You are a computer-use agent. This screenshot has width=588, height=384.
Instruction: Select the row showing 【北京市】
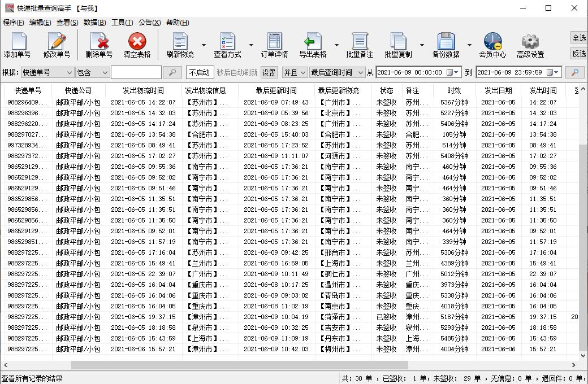291,113
